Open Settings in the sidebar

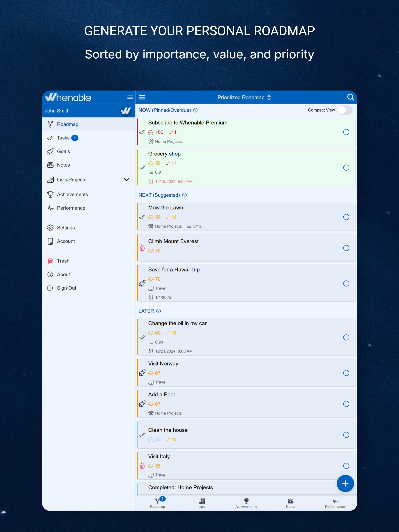coord(89,227)
